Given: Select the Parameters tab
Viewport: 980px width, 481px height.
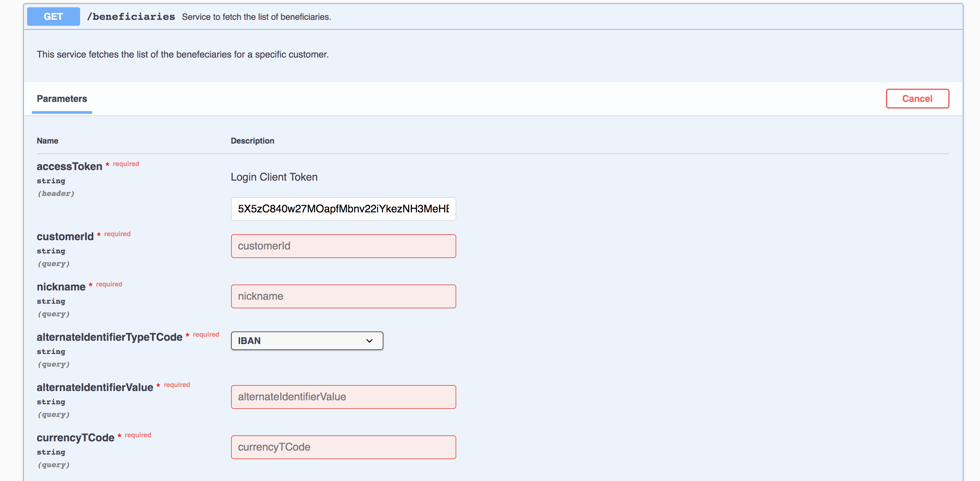Looking at the screenshot, I should tap(62, 99).
